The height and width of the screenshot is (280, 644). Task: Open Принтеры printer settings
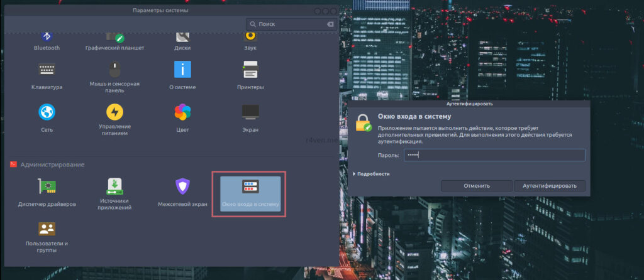point(250,70)
